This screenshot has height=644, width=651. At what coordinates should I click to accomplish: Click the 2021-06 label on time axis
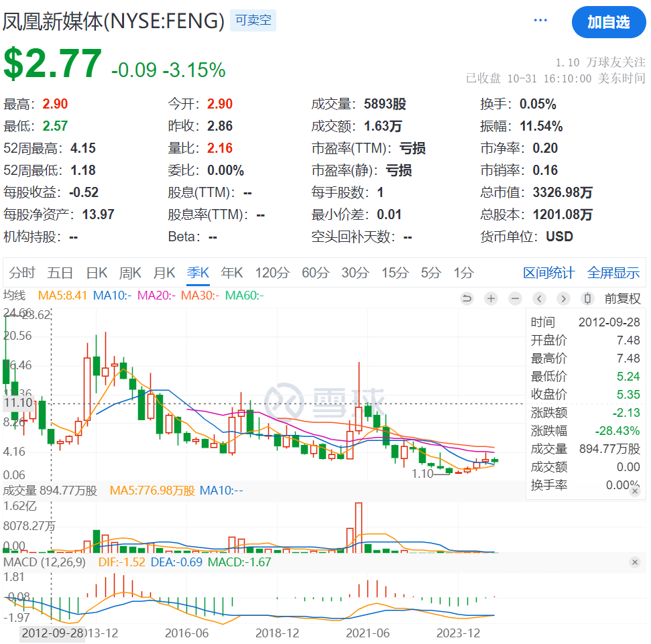coord(368,633)
